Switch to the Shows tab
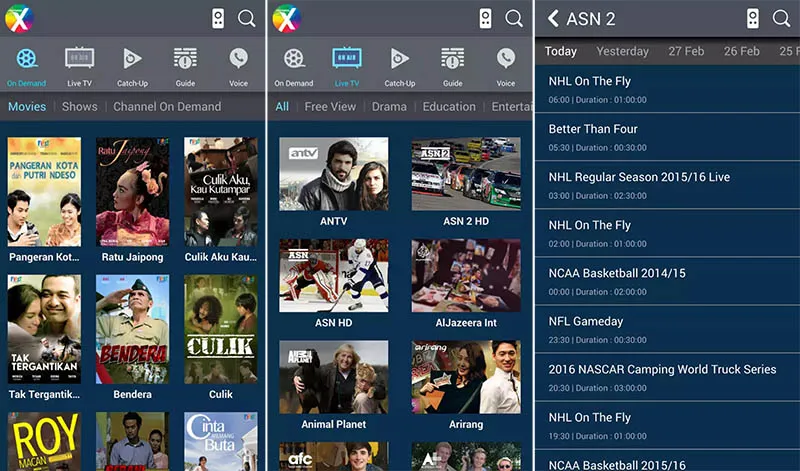This screenshot has height=471, width=800. coord(80,107)
